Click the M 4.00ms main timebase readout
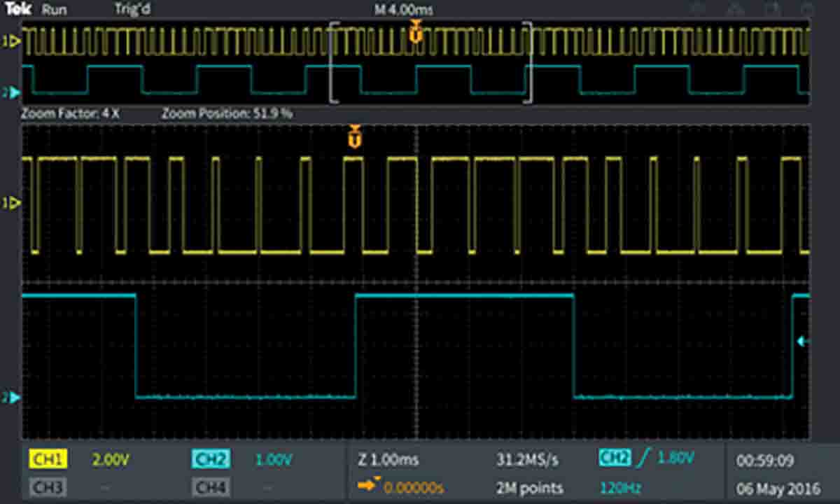 pos(404,10)
